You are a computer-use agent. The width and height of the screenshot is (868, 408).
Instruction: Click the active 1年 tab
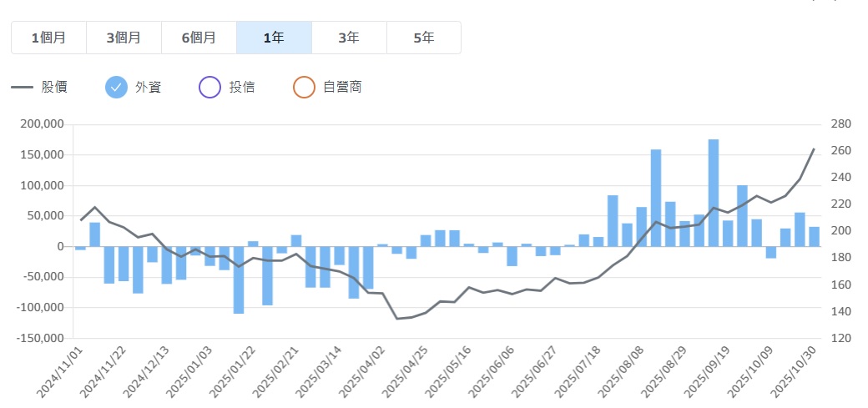coord(274,38)
